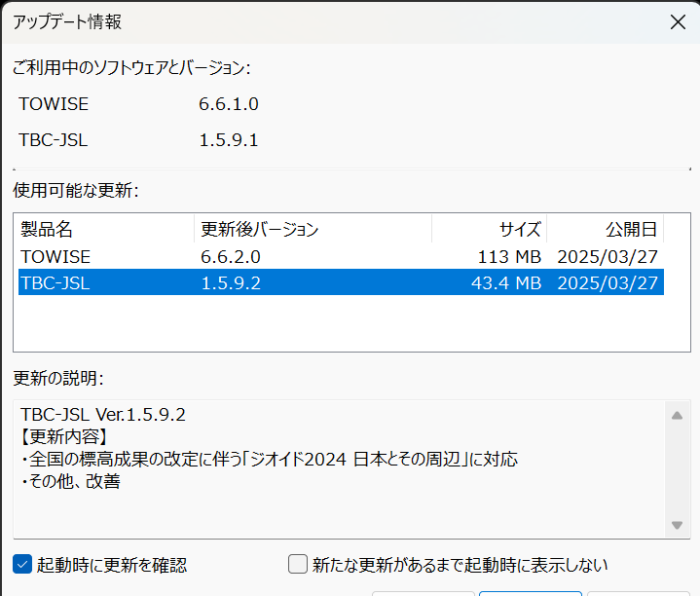Viewport: 700px width, 596px height.
Task: Enable 新たな更新があるまで起動時に表示しない checkbox
Action: (298, 564)
